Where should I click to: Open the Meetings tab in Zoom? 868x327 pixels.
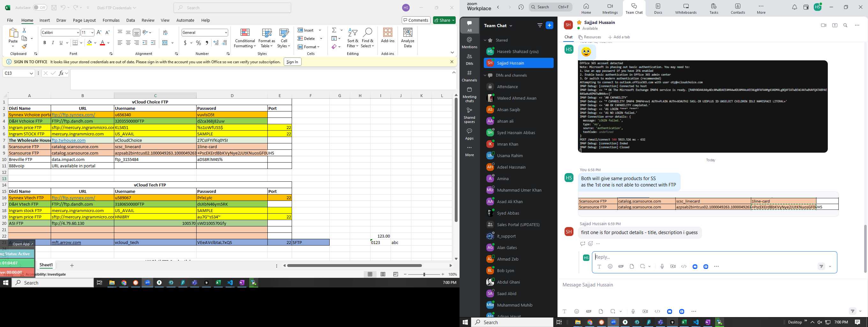[x=610, y=9]
